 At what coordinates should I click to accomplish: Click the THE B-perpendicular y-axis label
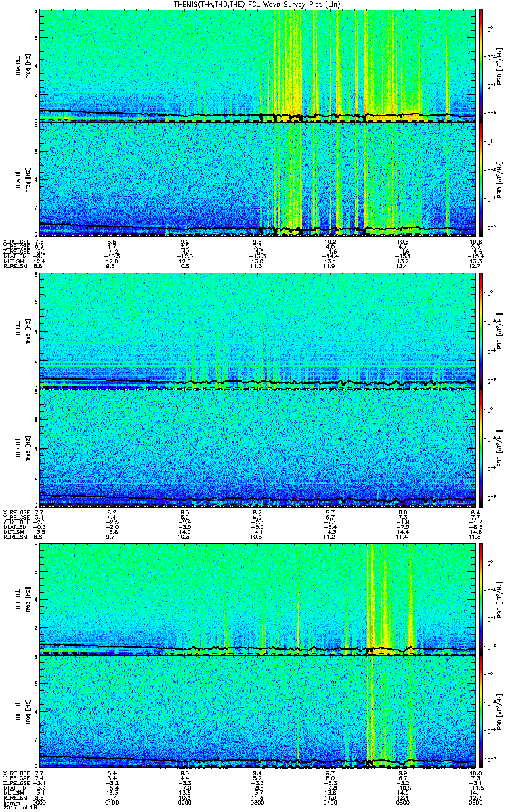(23, 598)
